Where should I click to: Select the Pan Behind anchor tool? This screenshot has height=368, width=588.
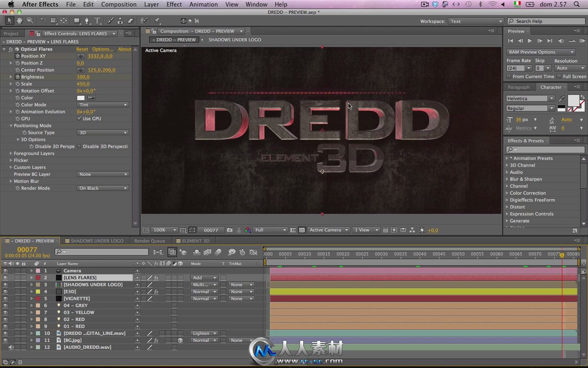click(64, 20)
